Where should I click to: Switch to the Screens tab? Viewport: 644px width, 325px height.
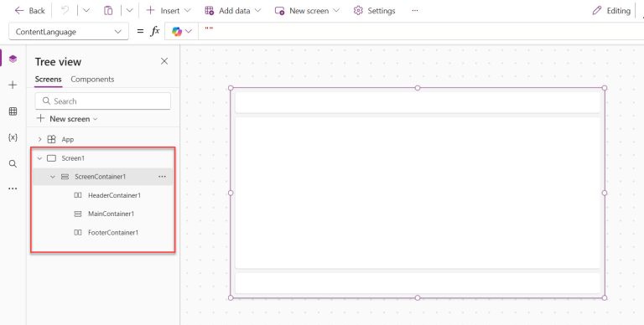(x=48, y=80)
